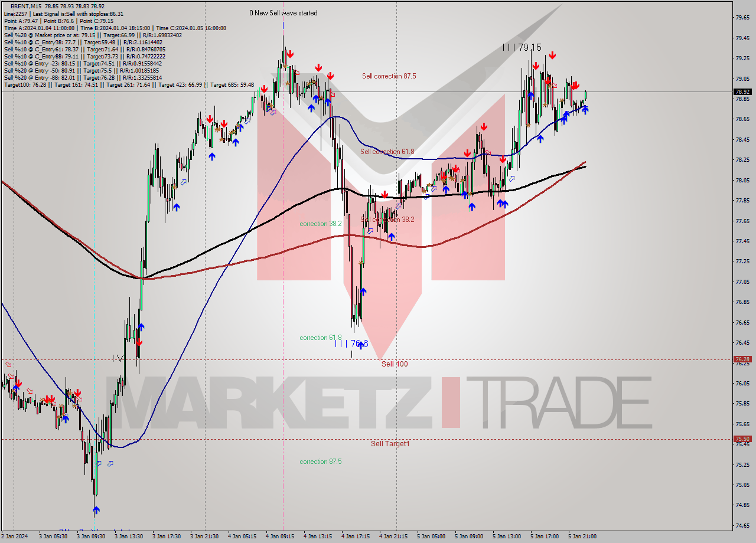The width and height of the screenshot is (756, 543).
Task: Click '3 Jan 17:30' on the time axis
Action: [x=166, y=537]
